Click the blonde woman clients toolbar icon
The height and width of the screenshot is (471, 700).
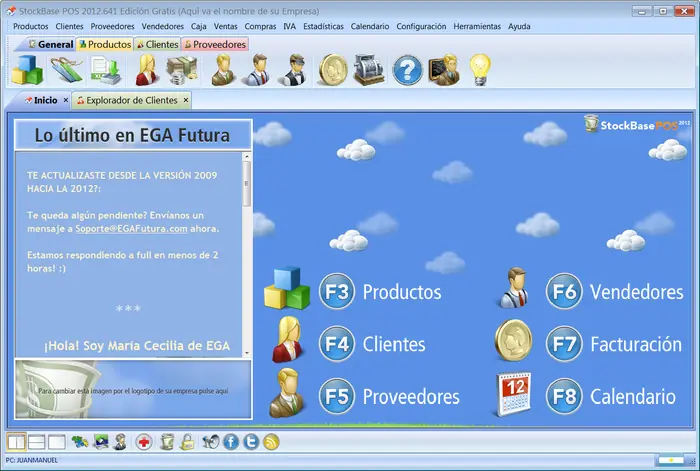pyautogui.click(x=147, y=70)
